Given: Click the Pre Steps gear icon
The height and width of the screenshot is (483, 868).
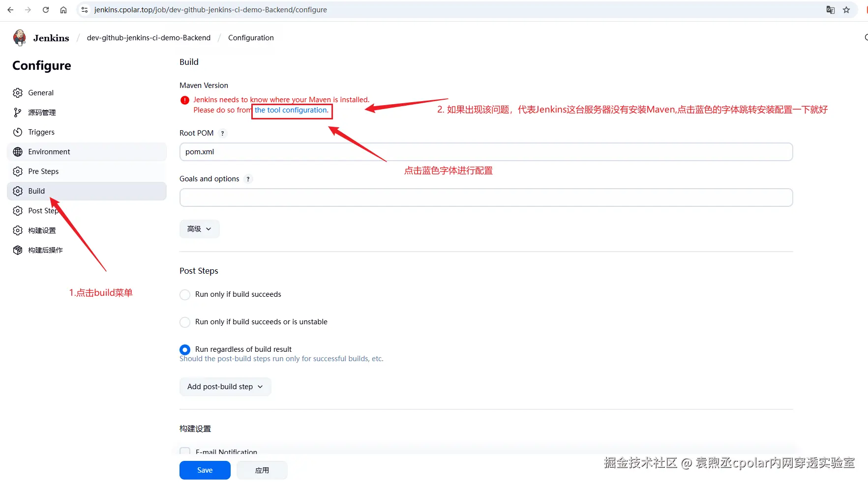Looking at the screenshot, I should tap(18, 171).
